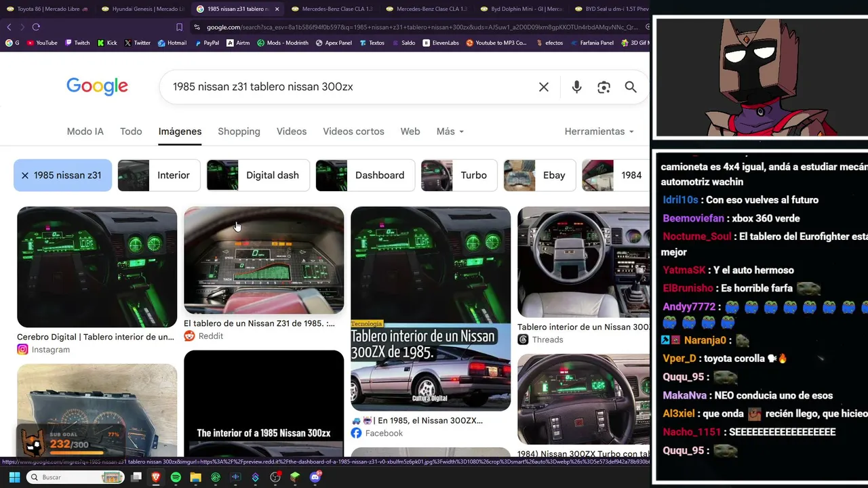Apply the Ebay filter chip
This screenshot has height=488, width=868.
(x=540, y=175)
